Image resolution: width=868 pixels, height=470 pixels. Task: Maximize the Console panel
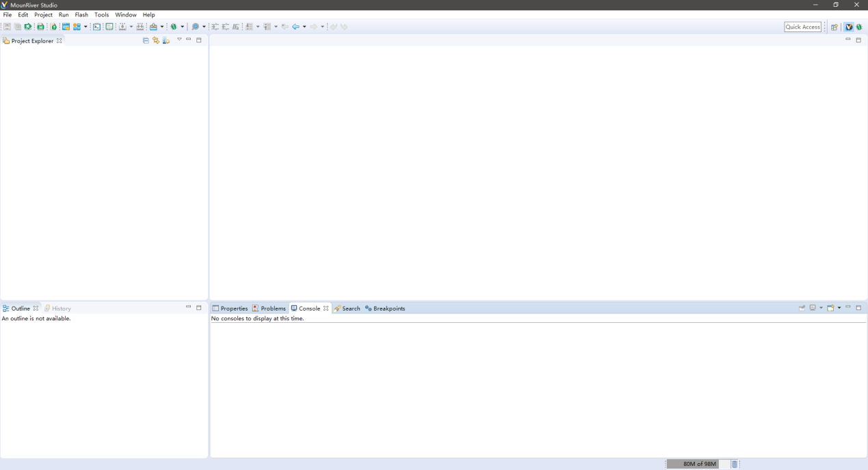point(858,308)
